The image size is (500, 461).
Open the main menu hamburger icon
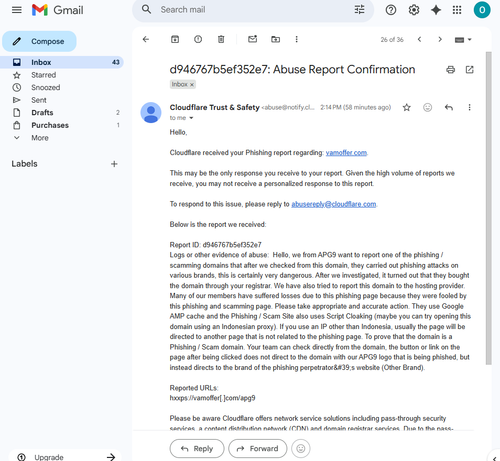point(17,10)
